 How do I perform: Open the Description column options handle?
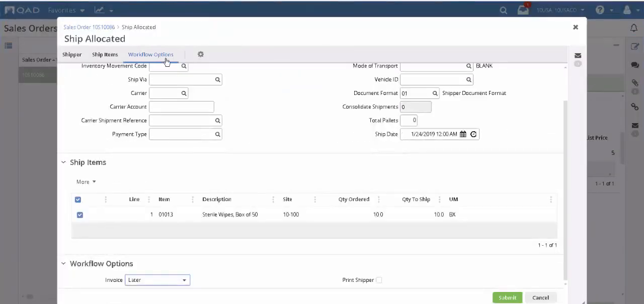click(x=273, y=199)
